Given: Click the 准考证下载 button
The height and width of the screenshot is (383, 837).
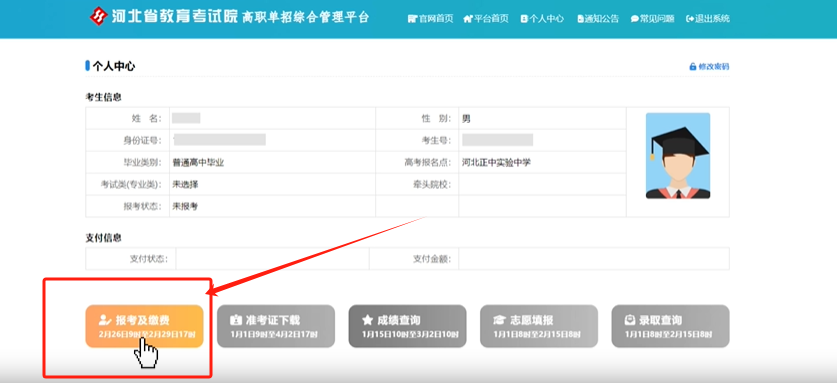Looking at the screenshot, I should [x=276, y=326].
